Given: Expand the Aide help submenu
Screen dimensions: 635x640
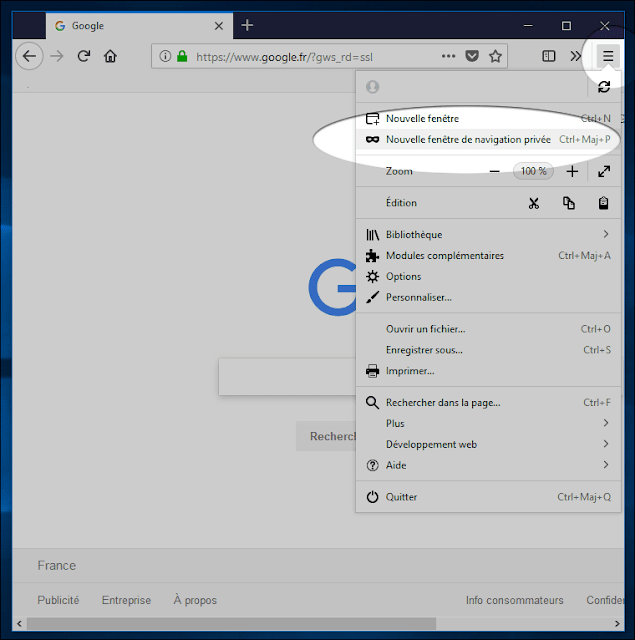Looking at the screenshot, I should pos(488,465).
